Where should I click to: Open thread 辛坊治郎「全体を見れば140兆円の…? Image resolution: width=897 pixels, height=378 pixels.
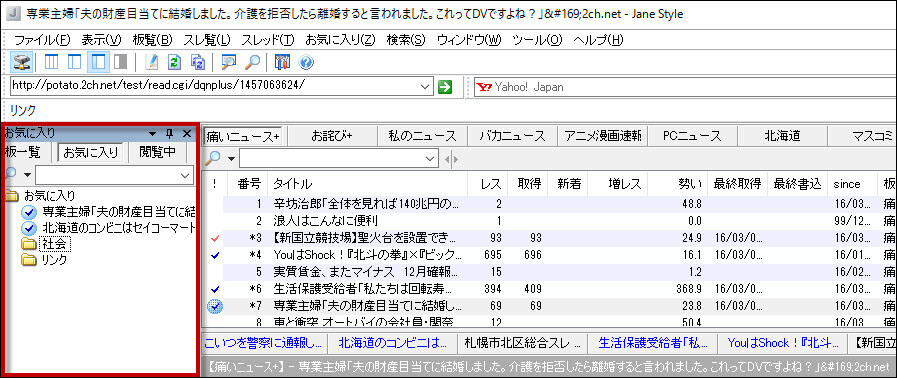(366, 204)
